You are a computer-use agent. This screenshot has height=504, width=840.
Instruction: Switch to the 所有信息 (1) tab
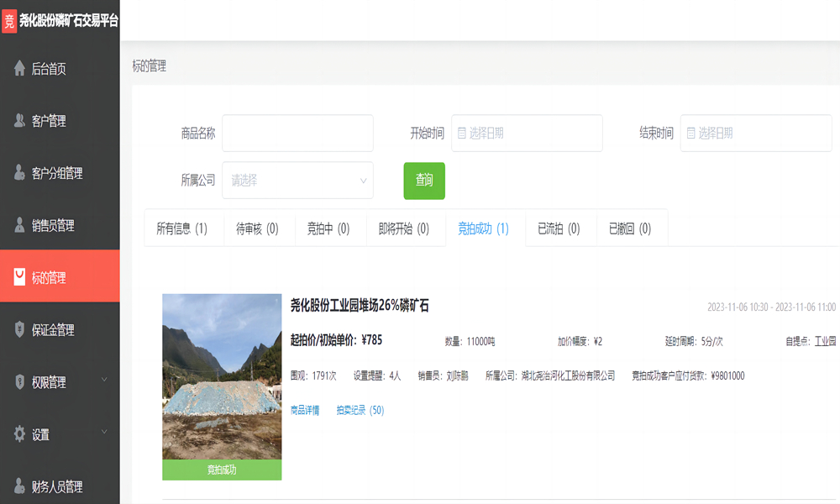pyautogui.click(x=182, y=228)
